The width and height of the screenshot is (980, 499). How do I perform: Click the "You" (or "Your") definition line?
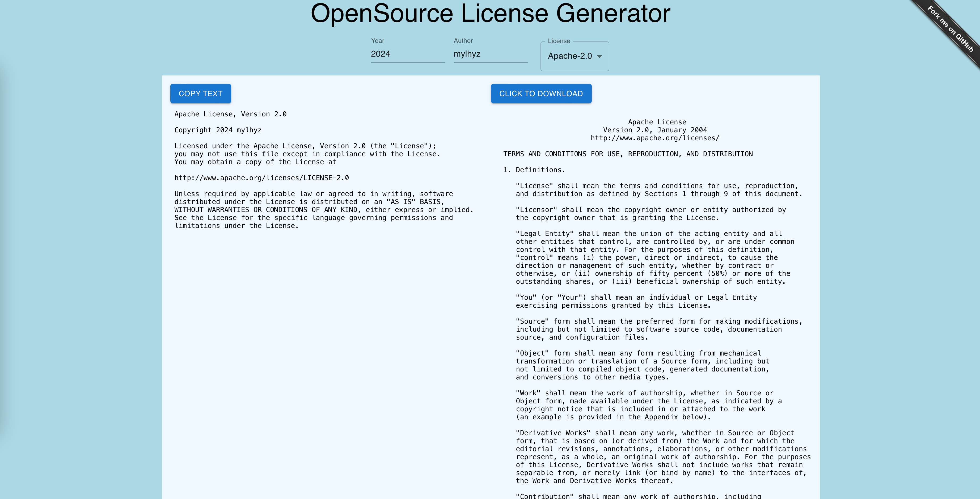[636, 301]
